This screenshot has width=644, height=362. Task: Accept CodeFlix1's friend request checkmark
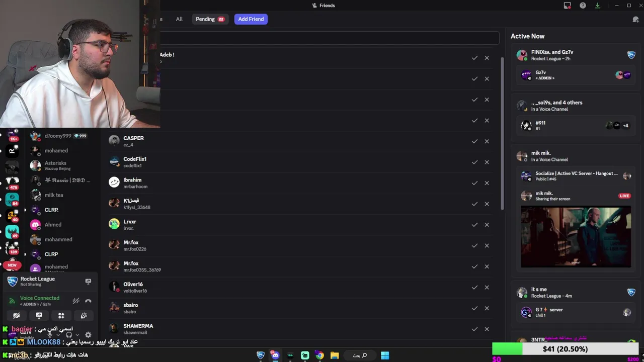[x=474, y=162]
